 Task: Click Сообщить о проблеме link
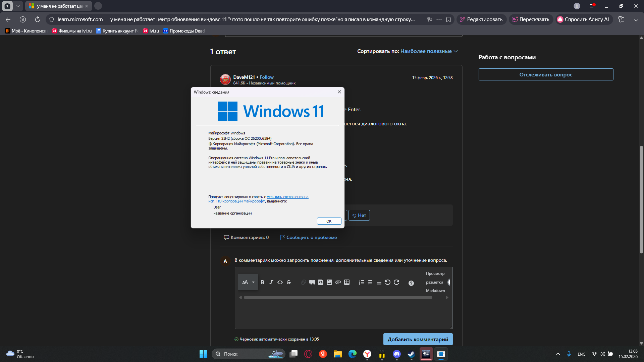[x=308, y=237]
